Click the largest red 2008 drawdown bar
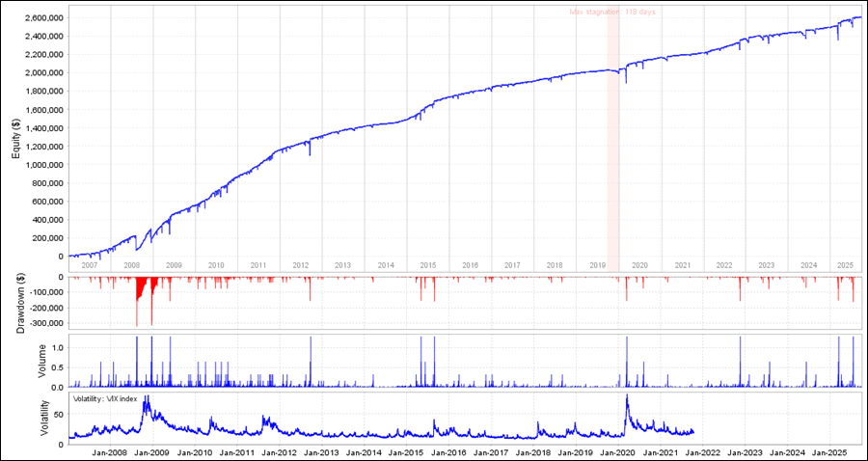868x461 pixels. pos(137,322)
